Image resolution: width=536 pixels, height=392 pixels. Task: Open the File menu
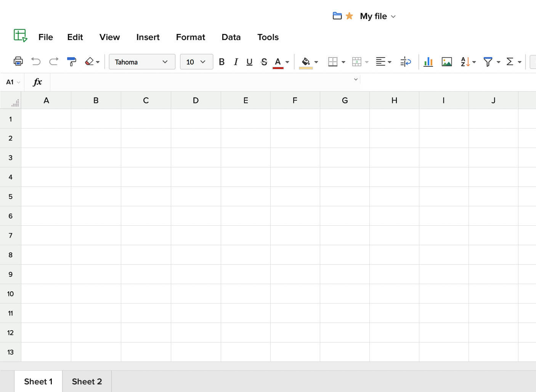click(x=46, y=37)
